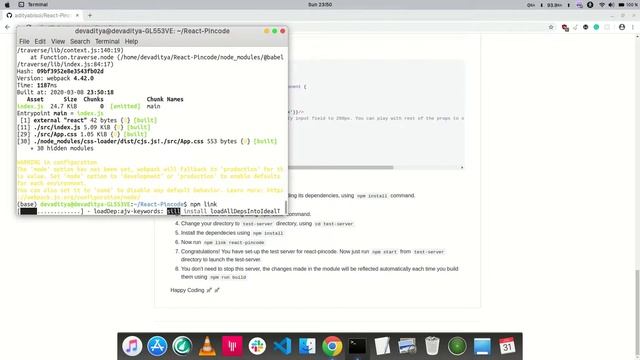Open the Preview photos icon in dock
640x360 pixels.
tap(407, 346)
